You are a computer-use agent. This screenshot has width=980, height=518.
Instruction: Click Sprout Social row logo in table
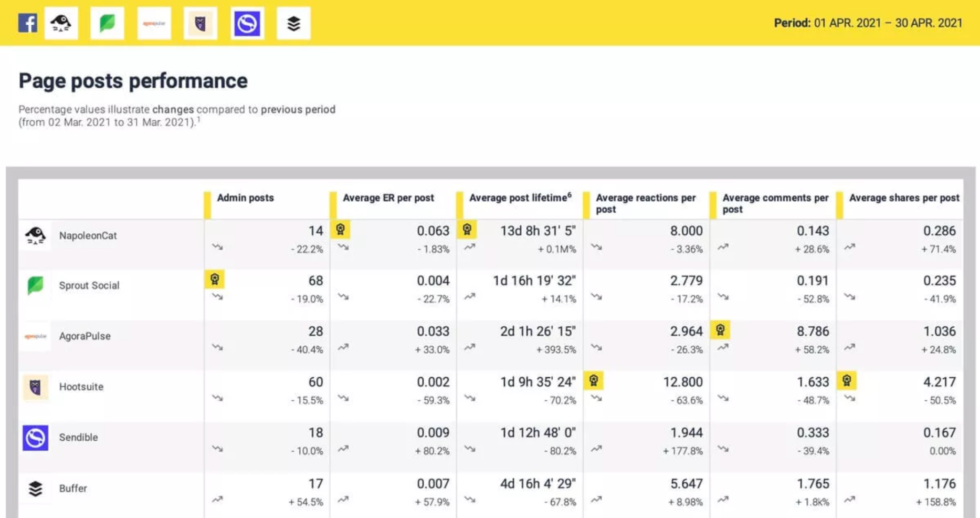36,285
